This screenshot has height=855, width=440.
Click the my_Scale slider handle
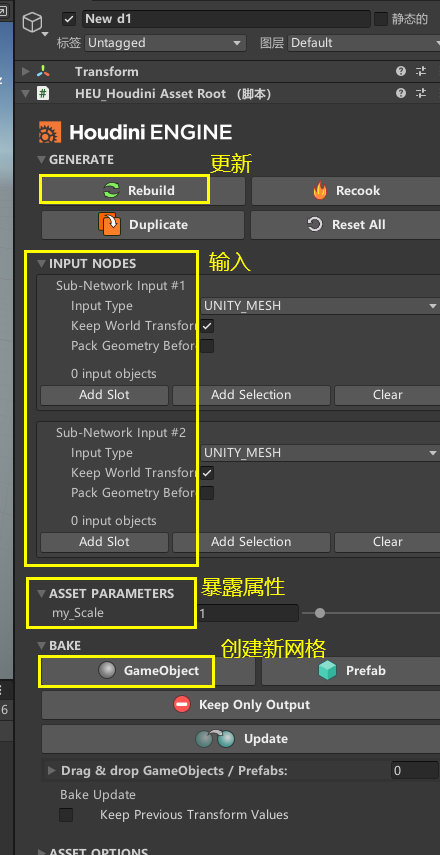click(x=320, y=613)
